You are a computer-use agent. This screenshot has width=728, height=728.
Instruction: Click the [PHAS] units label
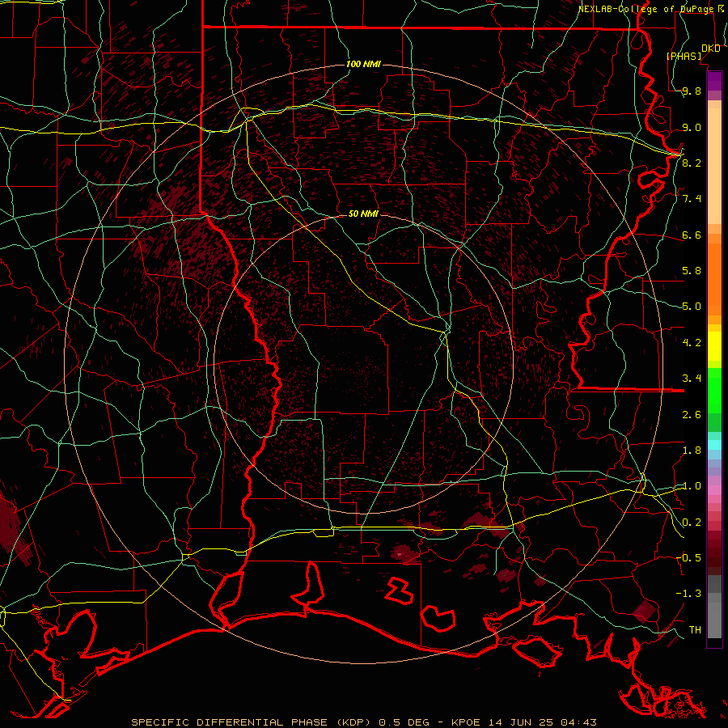click(x=684, y=57)
